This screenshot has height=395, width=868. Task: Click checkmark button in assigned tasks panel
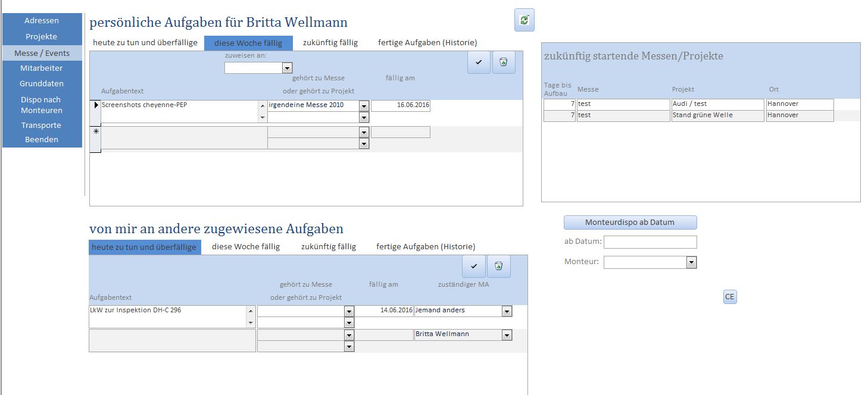474,266
